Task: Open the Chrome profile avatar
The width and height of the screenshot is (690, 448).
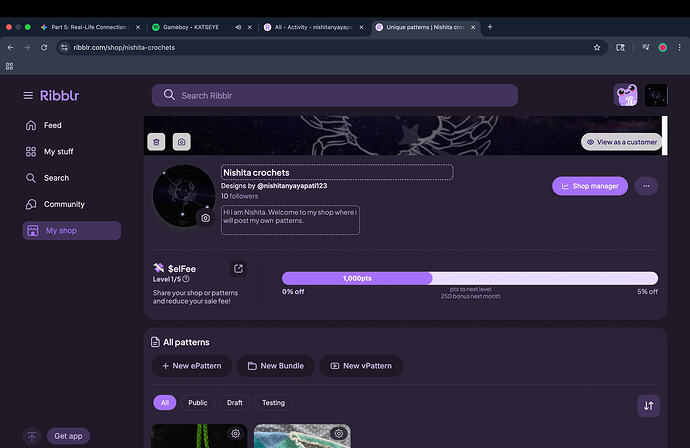Action: pos(663,48)
